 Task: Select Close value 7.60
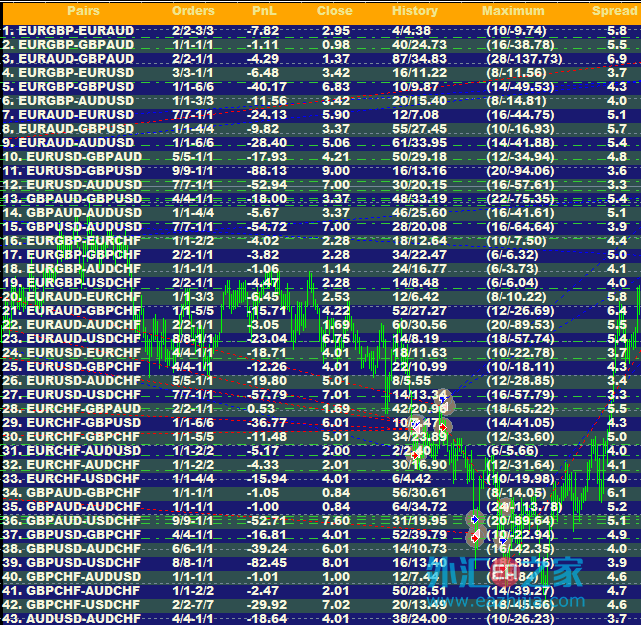336,521
